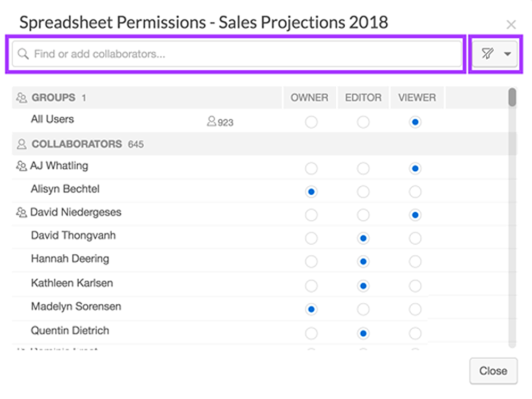532x399 pixels.
Task: Grant Hannah Deering Owner access
Action: pyautogui.click(x=311, y=261)
